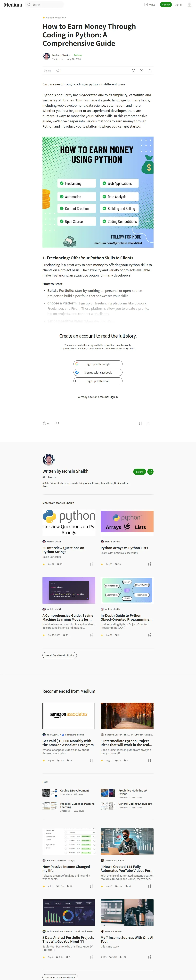Screen dimensions: 196x980
Task: Open the comments bubble below the author
Action: 58,70
